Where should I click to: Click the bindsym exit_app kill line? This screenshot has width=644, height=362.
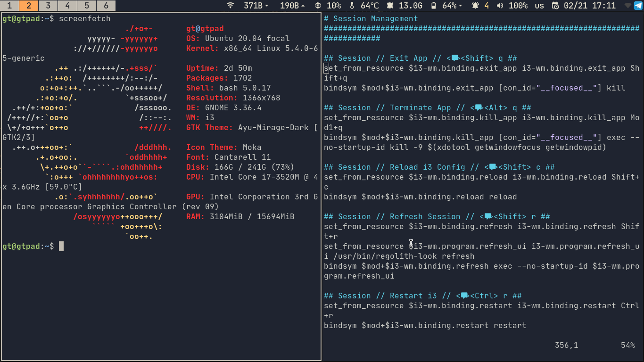click(x=475, y=88)
